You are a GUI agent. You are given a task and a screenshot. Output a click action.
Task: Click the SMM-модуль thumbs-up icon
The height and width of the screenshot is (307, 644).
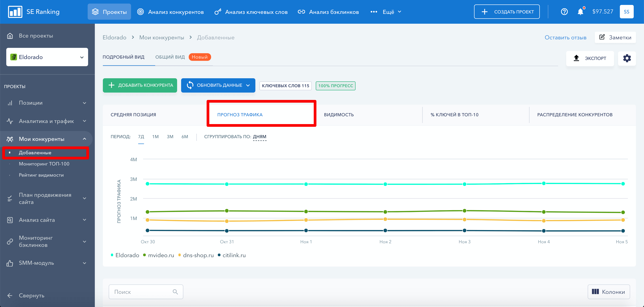pos(10,263)
